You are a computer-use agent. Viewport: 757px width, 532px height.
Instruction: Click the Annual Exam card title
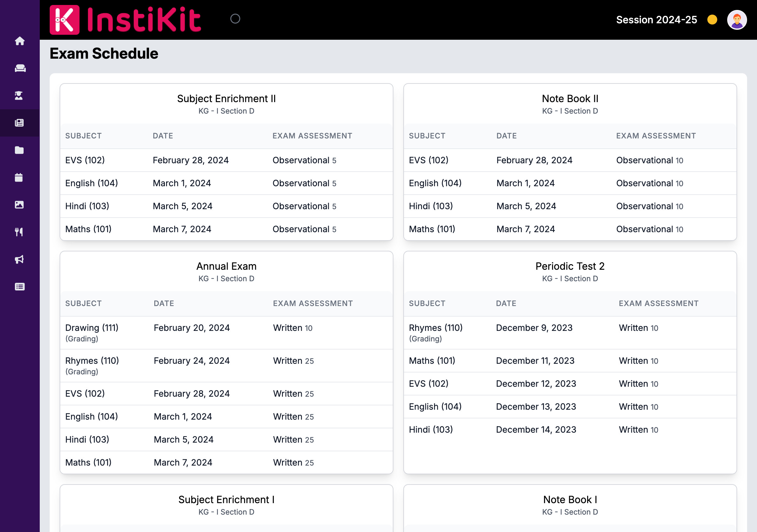pyautogui.click(x=226, y=266)
